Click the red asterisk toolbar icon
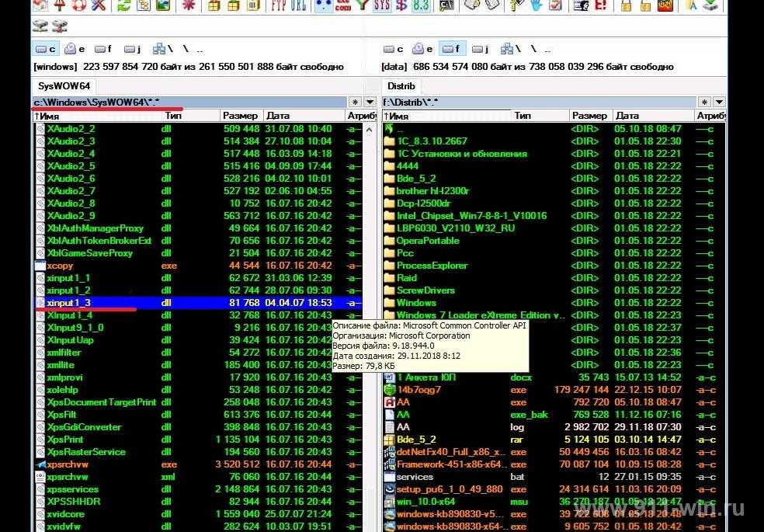 coord(188,5)
